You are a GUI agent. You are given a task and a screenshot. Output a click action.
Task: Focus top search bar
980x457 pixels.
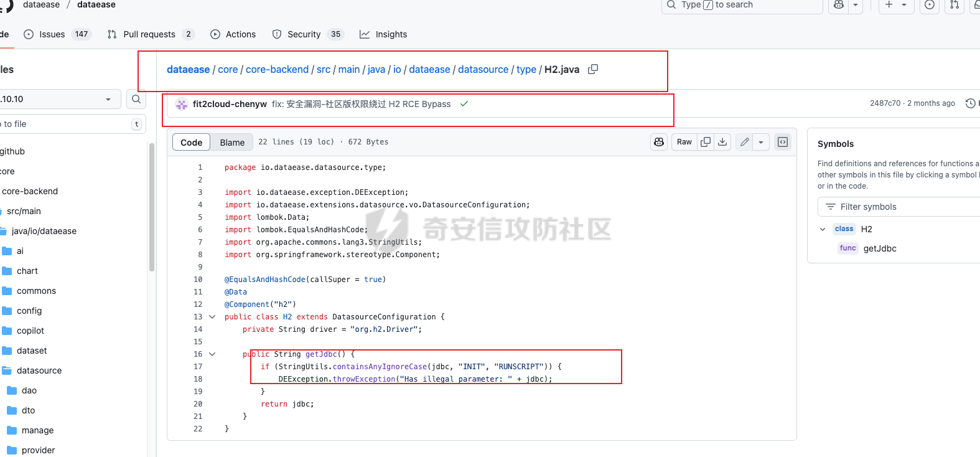[742, 5]
